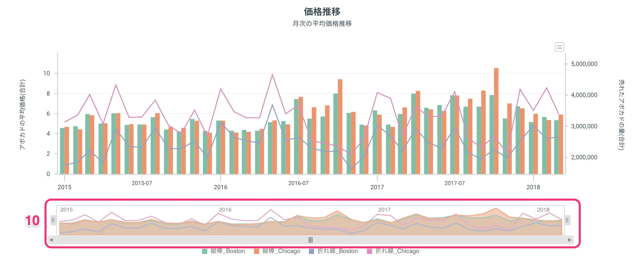The width and height of the screenshot is (644, 277).
Task: Click the scrollbar left arrow button
Action: click(x=51, y=240)
